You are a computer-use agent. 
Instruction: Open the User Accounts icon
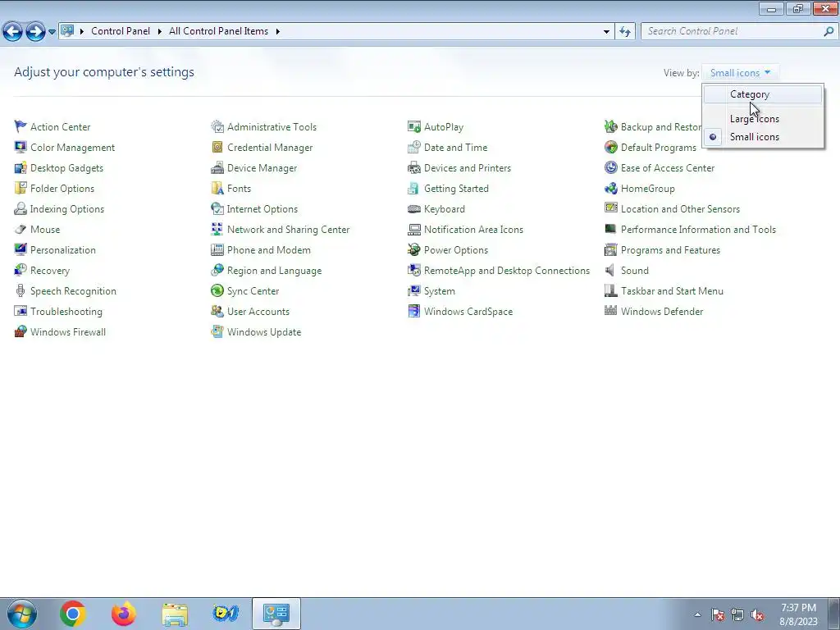(217, 311)
